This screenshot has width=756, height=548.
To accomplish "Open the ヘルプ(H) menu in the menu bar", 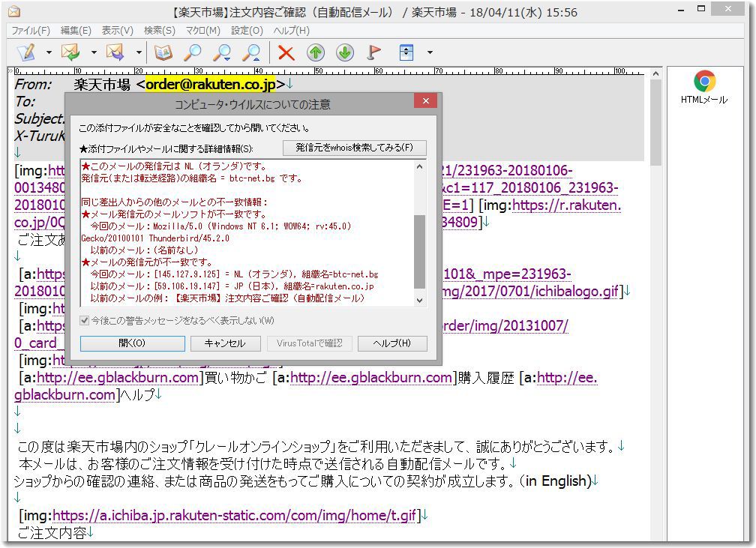I will [292, 31].
